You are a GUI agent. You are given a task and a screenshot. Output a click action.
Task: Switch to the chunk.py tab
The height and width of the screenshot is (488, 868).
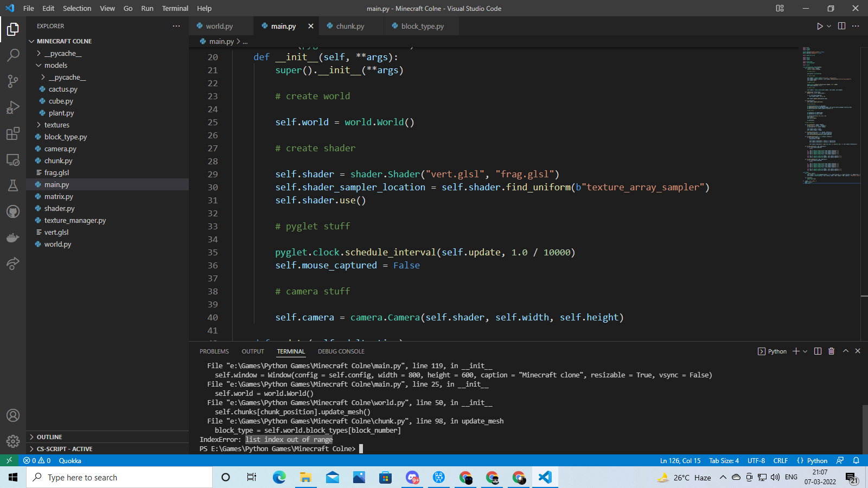[350, 26]
